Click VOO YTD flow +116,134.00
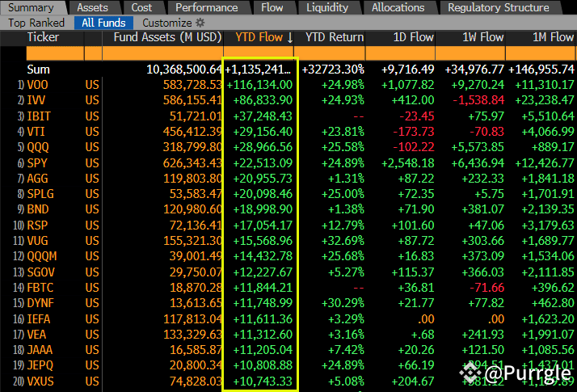Screen dimensions: 577x392 259,85
